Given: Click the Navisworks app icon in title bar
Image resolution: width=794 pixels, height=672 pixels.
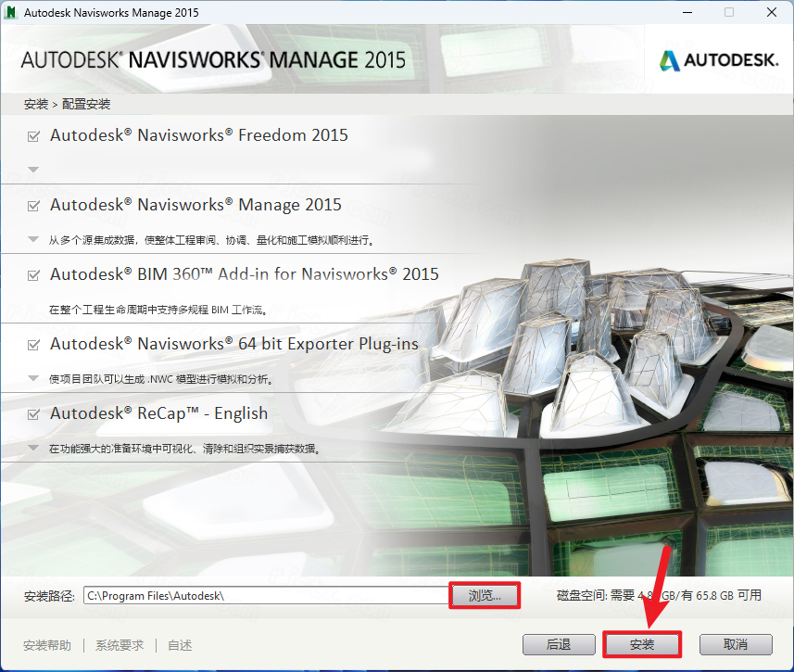Looking at the screenshot, I should tap(9, 12).
